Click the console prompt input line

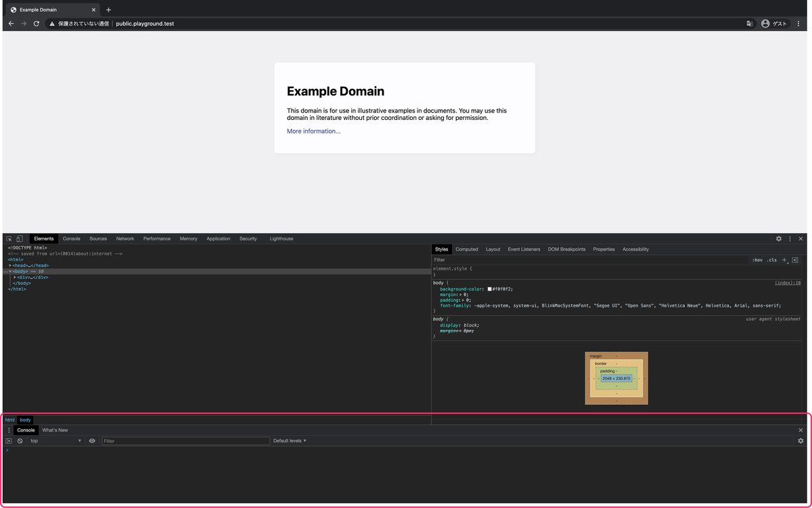click(406, 450)
